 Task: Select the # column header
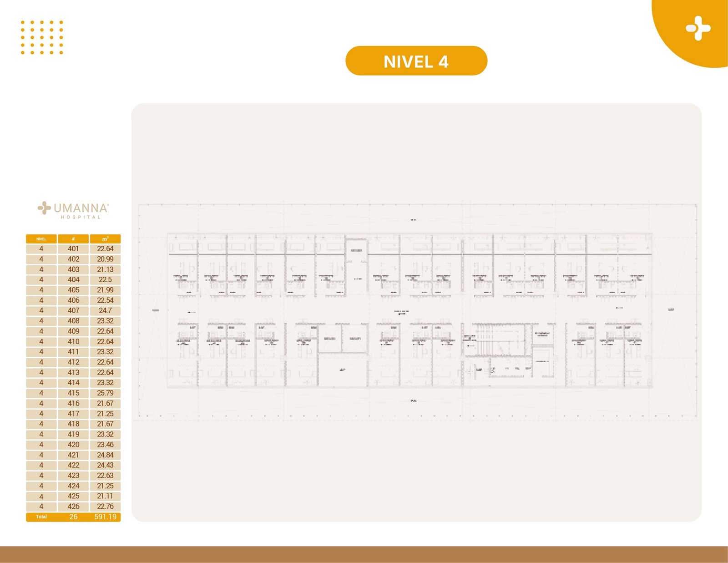[73, 239]
